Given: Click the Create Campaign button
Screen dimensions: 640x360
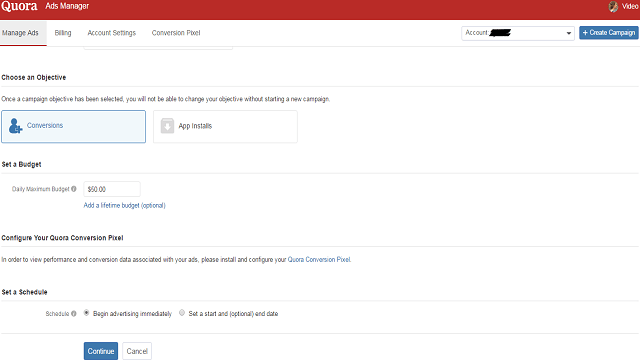Looking at the screenshot, I should pos(609,33).
